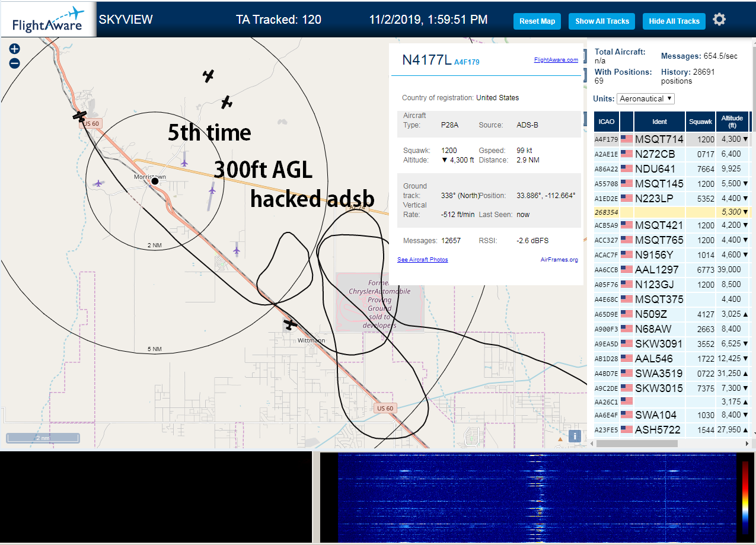The width and height of the screenshot is (756, 545).
Task: Select the aircraft marker over the US 60 shield
Action: [80, 116]
